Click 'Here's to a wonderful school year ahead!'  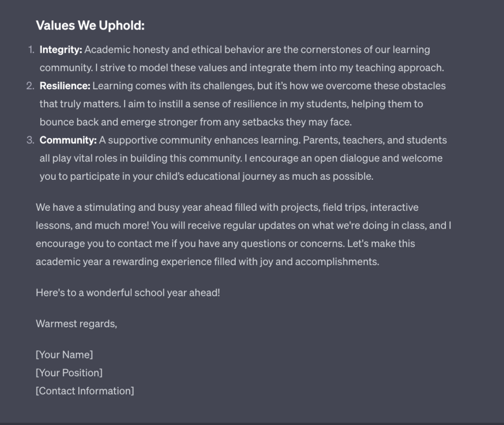128,293
